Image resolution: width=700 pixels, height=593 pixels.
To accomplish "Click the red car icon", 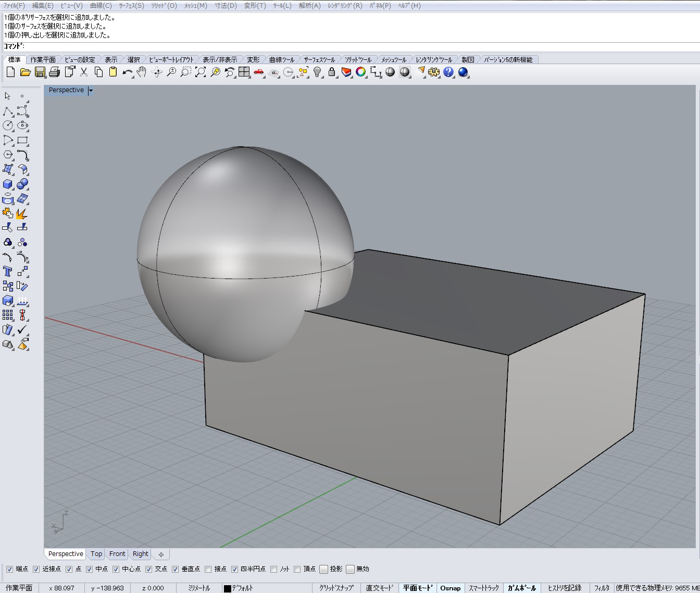I will point(259,72).
